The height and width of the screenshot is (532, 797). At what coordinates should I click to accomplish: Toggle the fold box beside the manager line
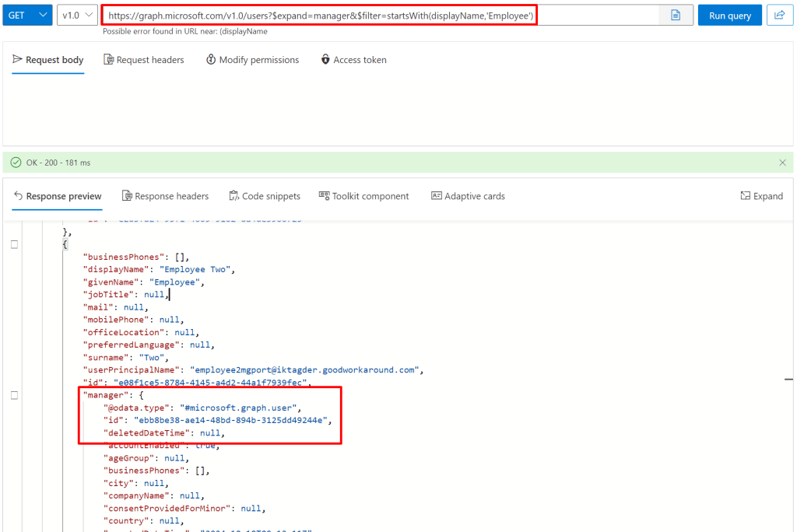pyautogui.click(x=14, y=395)
